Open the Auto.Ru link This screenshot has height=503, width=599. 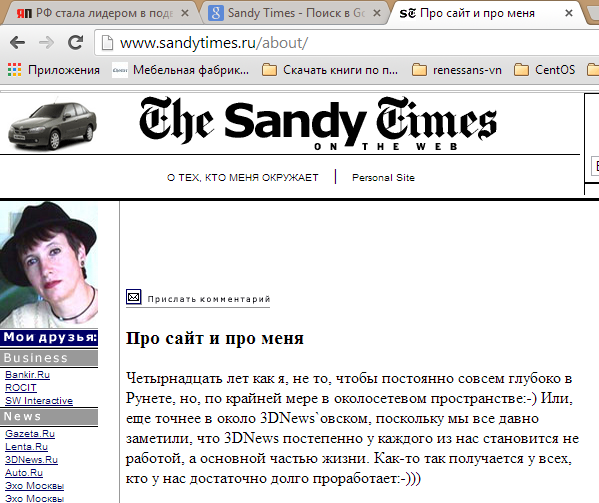24,472
